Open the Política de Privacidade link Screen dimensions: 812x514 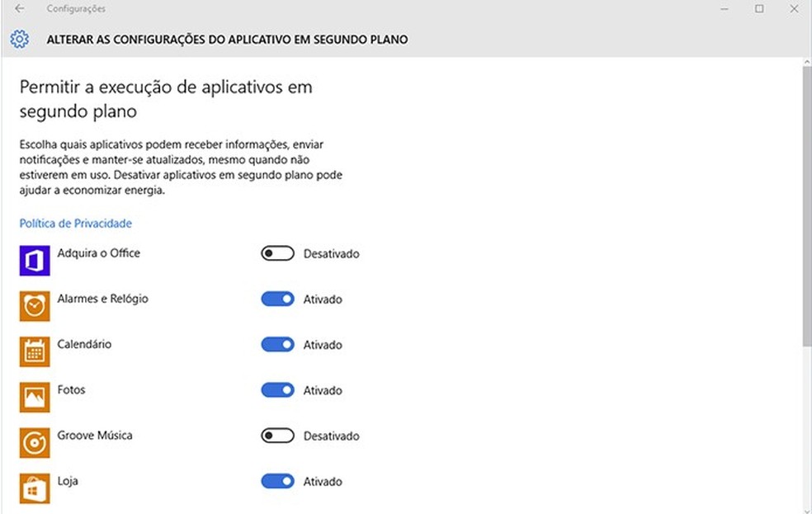point(75,223)
